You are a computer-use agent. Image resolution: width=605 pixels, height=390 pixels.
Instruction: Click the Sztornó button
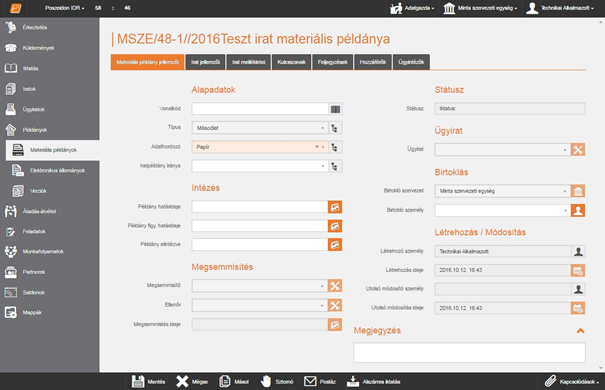pos(277,382)
